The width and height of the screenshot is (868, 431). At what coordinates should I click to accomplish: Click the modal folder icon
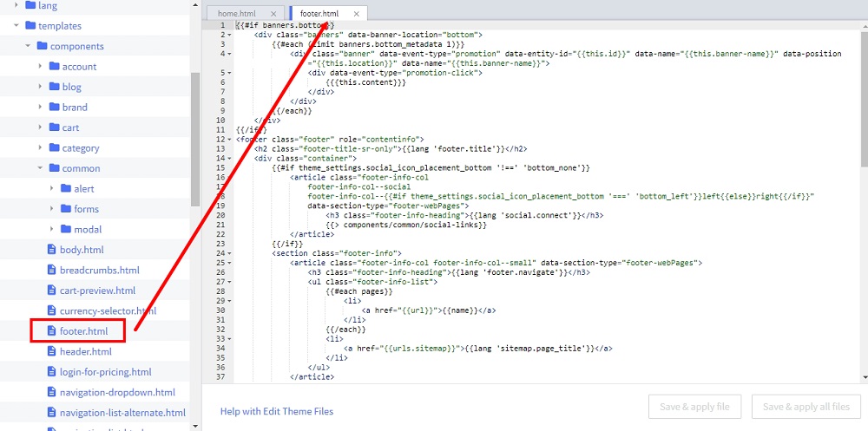click(x=67, y=229)
